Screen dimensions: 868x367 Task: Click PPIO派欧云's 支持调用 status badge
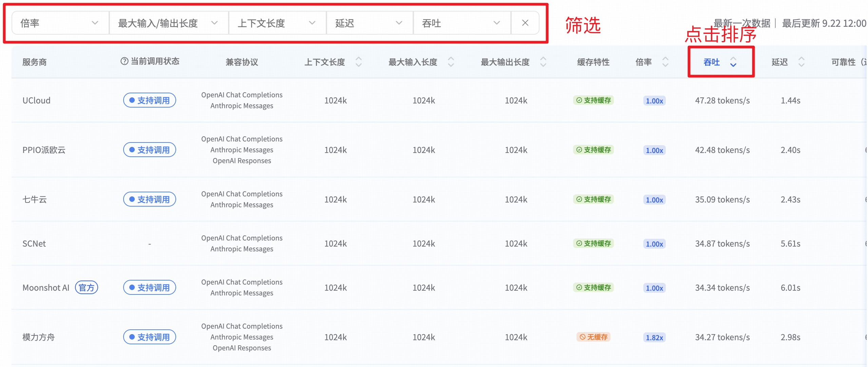tap(150, 150)
